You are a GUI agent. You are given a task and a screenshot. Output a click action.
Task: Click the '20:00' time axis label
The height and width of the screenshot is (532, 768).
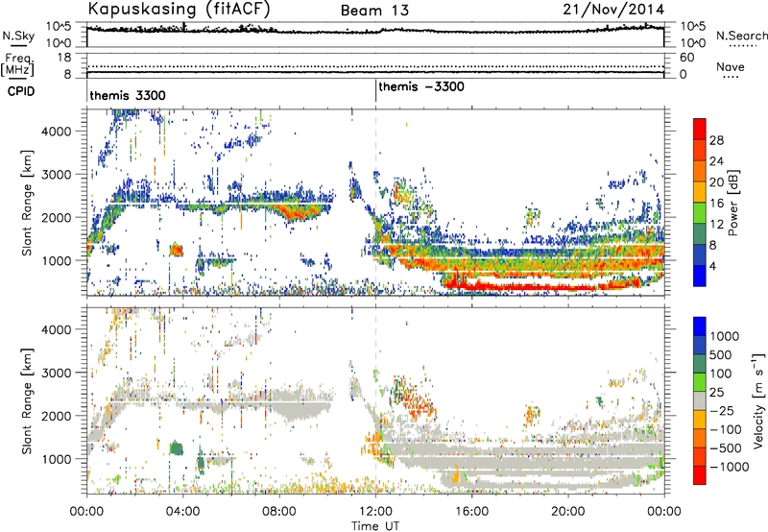pyautogui.click(x=567, y=512)
